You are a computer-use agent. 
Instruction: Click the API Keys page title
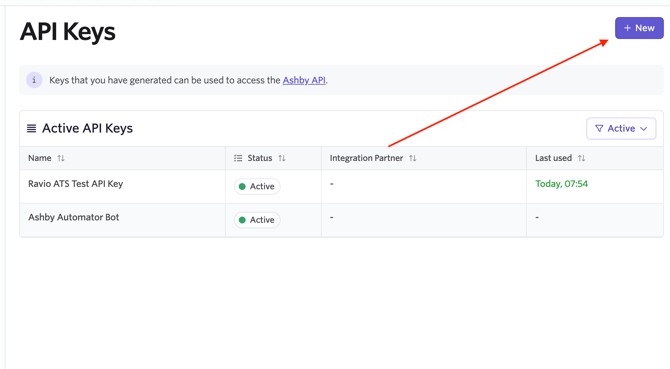[x=68, y=32]
